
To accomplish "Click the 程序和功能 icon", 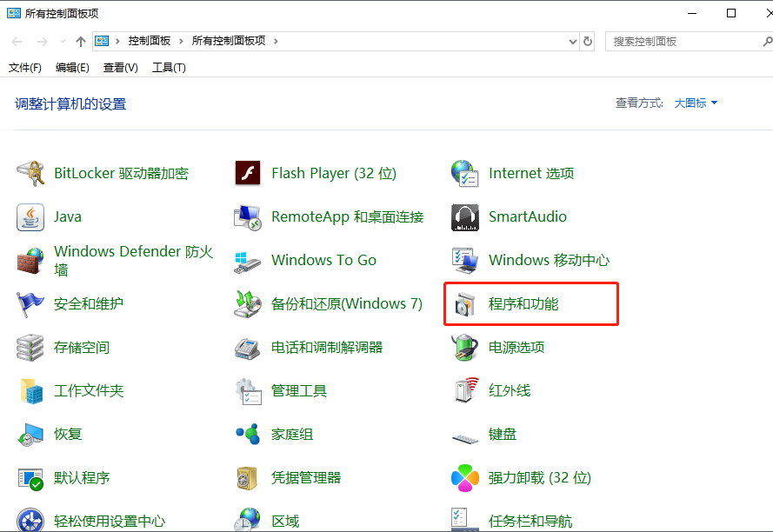I will pos(465,304).
